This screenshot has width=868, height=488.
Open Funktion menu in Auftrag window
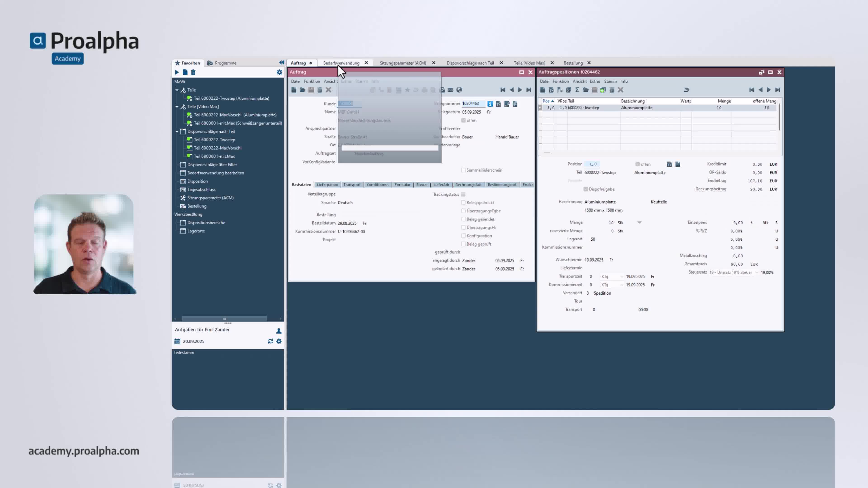click(312, 82)
